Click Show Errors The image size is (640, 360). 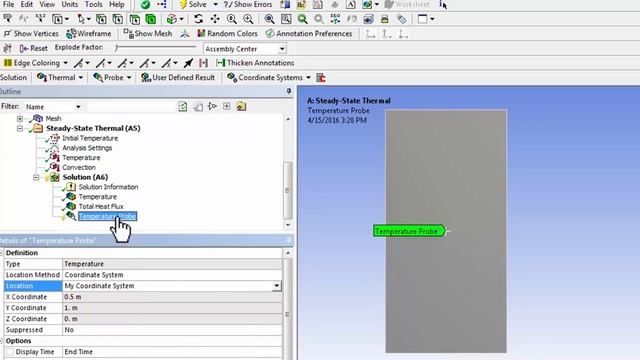pos(248,4)
